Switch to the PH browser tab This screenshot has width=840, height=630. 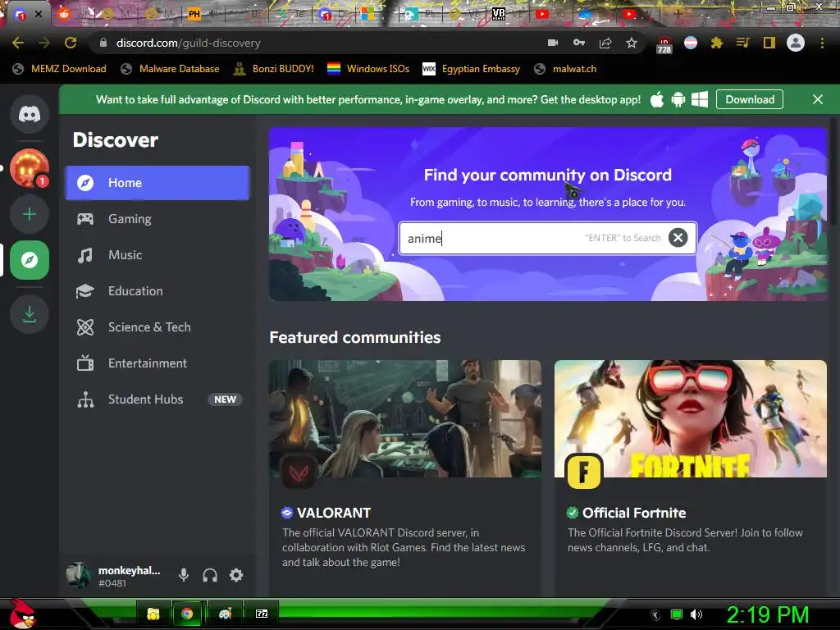point(194,14)
